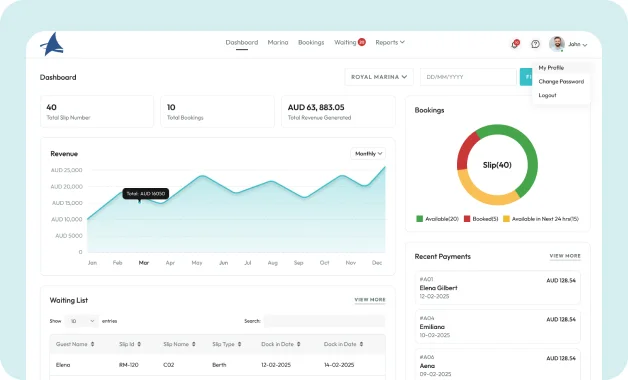Click Logout in the user menu
The width and height of the screenshot is (628, 380).
[547, 95]
